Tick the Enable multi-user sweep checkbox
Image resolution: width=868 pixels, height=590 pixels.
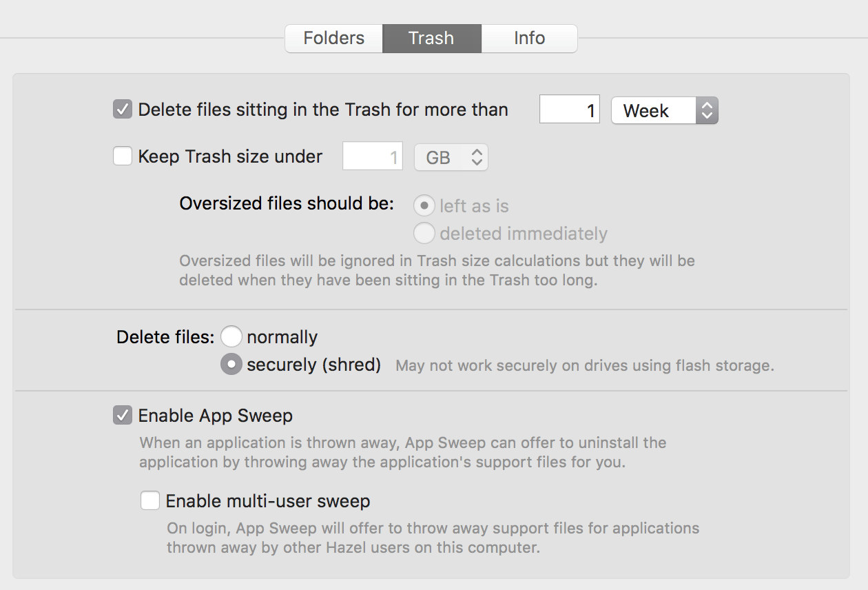tap(150, 500)
